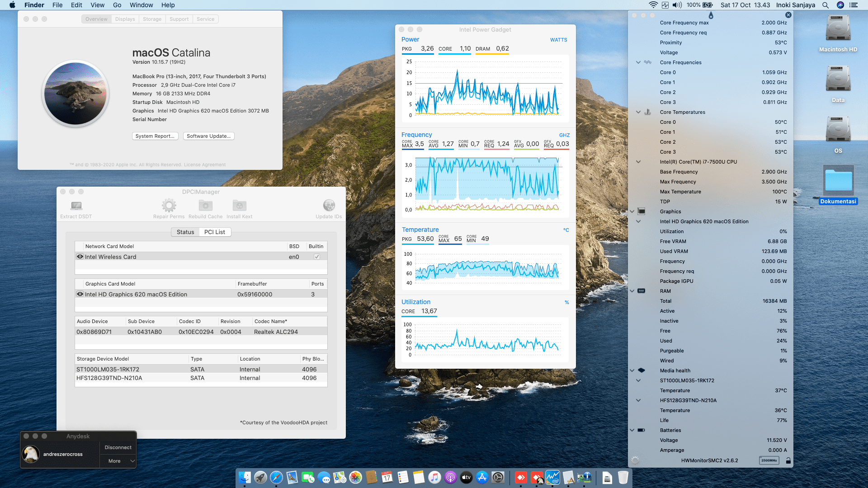Click the Install Kext icon

coord(239,206)
